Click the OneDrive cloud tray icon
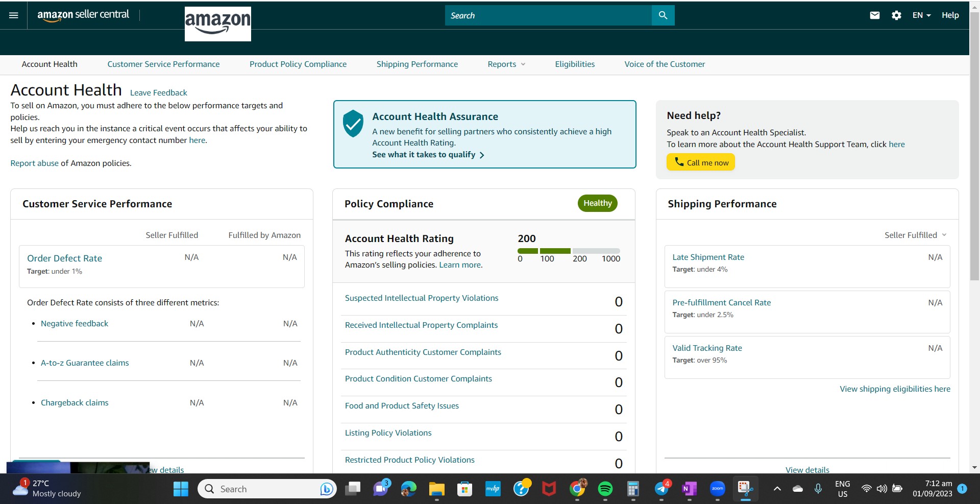Screen dimensions: 980x504 coord(797,489)
